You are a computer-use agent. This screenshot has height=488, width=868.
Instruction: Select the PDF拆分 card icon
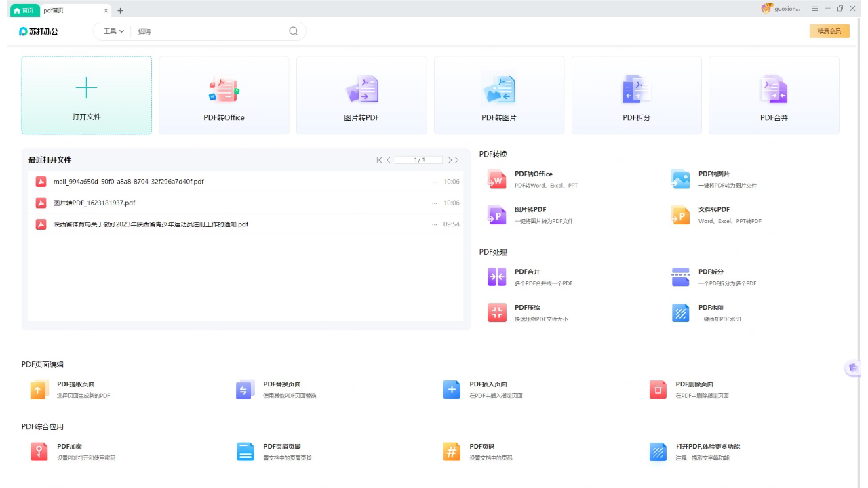636,89
